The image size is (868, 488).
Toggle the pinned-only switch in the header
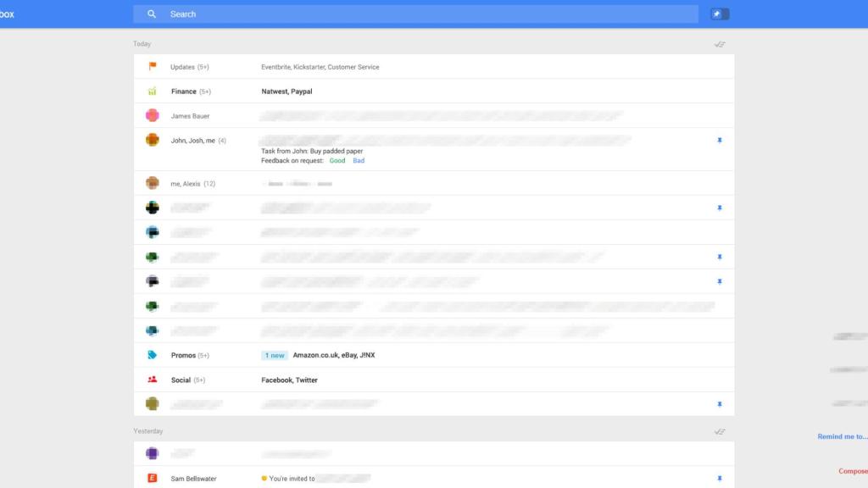720,14
